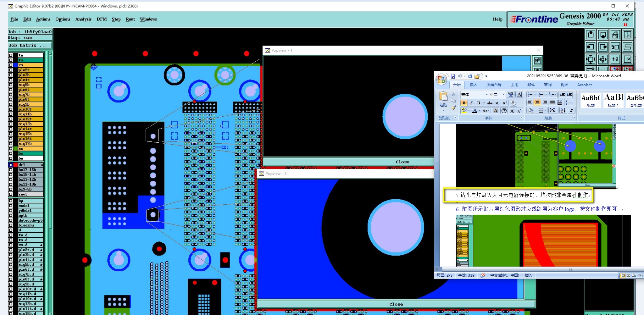Image resolution: width=644 pixels, height=315 pixels.
Task: Click the Popview 1 window-arrange icon
Action: [x=537, y=60]
